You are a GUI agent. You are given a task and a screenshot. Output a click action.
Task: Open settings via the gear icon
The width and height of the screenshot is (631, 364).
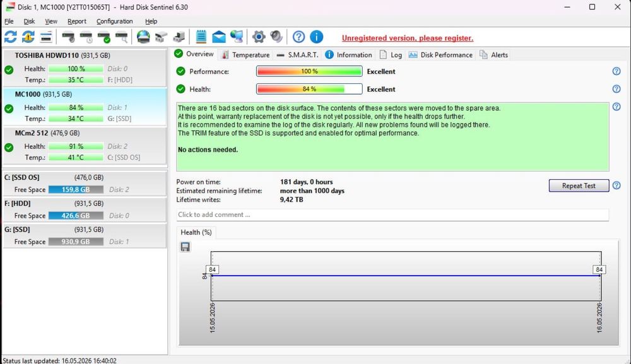coord(259,37)
